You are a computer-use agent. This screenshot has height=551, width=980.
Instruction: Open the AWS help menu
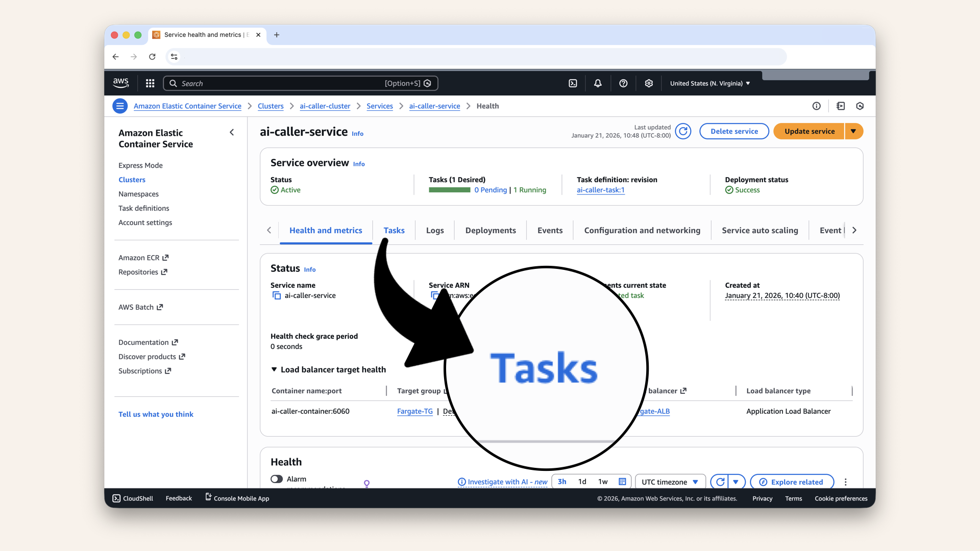tap(623, 83)
